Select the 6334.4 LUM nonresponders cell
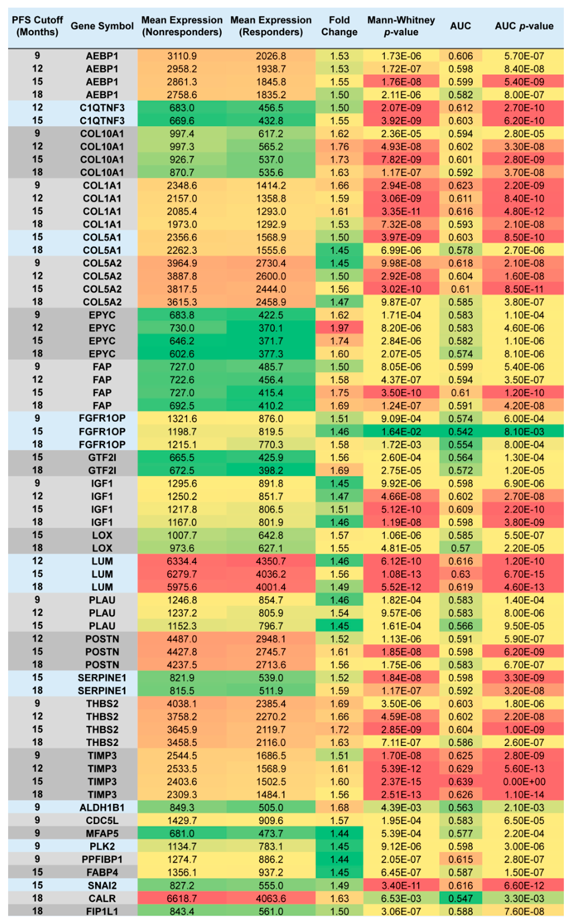Screen dimensions: 571x924 182,561
